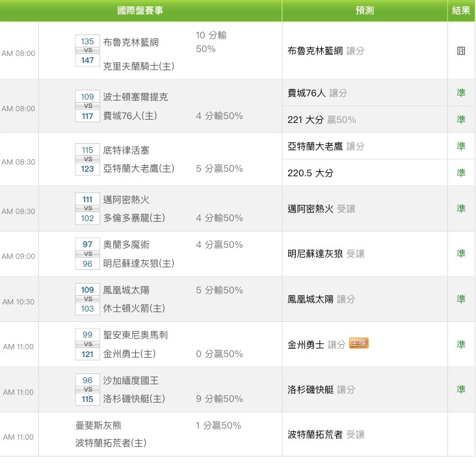Viewport: 476px width, 467px height.
Task: Click the 96 vs 115 score box
Action: click(87, 390)
